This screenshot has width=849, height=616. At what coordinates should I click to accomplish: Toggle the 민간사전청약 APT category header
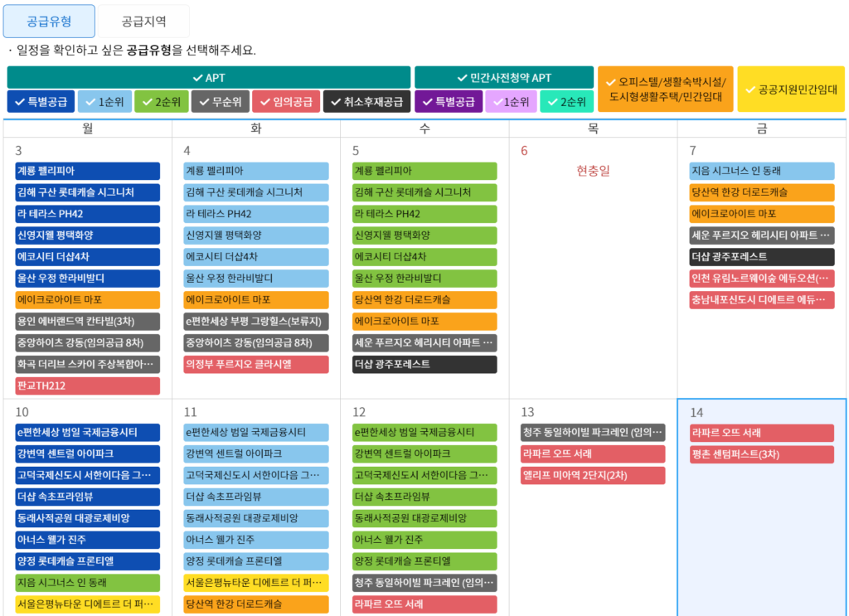[504, 77]
